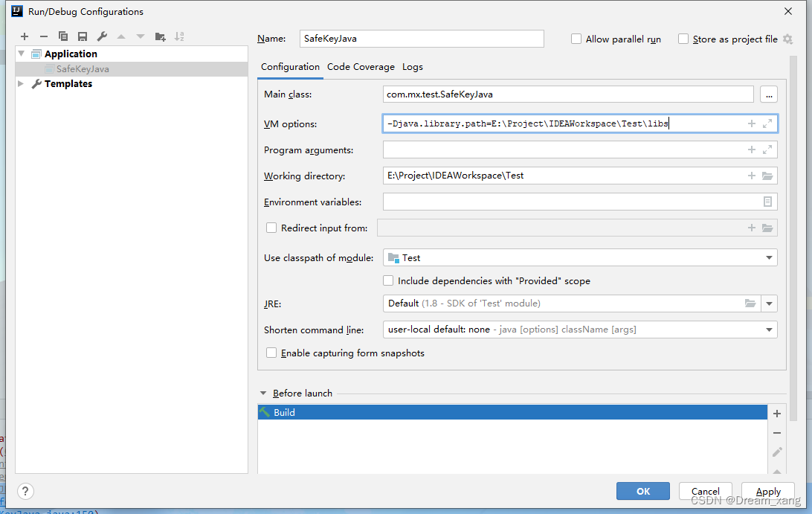The height and width of the screenshot is (514, 812).
Task: Browse for the Redirect input file
Action: (767, 228)
